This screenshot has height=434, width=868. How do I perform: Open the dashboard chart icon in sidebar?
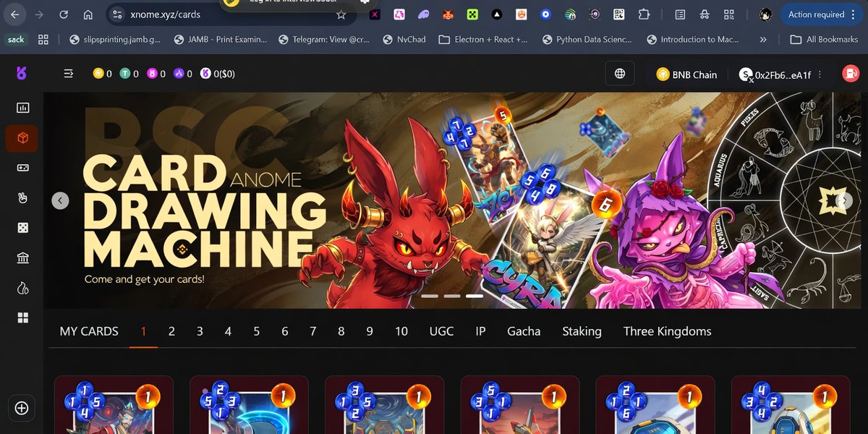point(22,108)
